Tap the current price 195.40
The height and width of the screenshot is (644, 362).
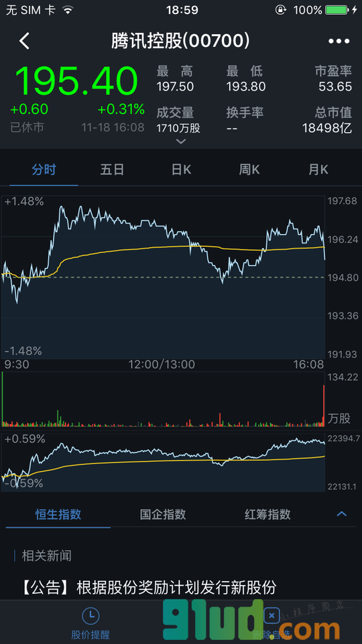click(76, 81)
